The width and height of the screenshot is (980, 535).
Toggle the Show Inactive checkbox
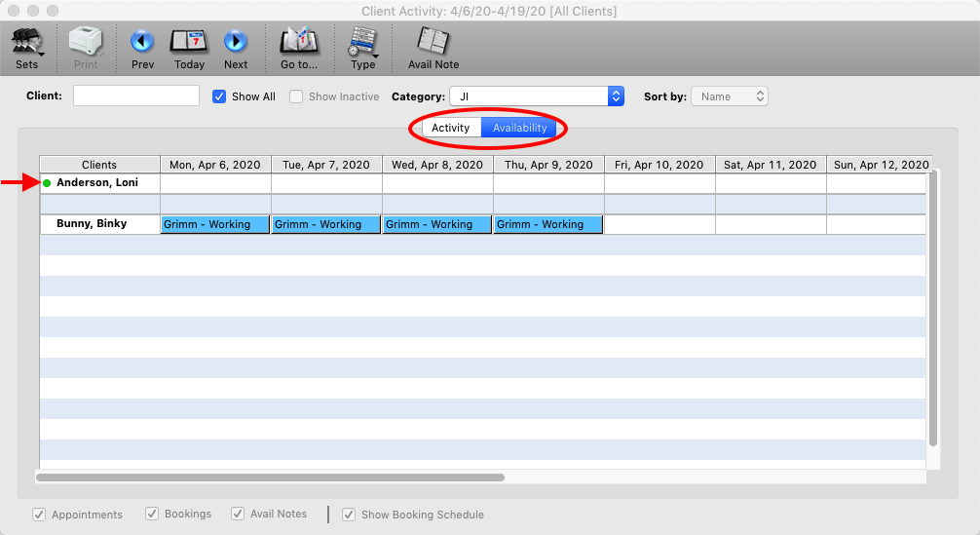pyautogui.click(x=296, y=96)
